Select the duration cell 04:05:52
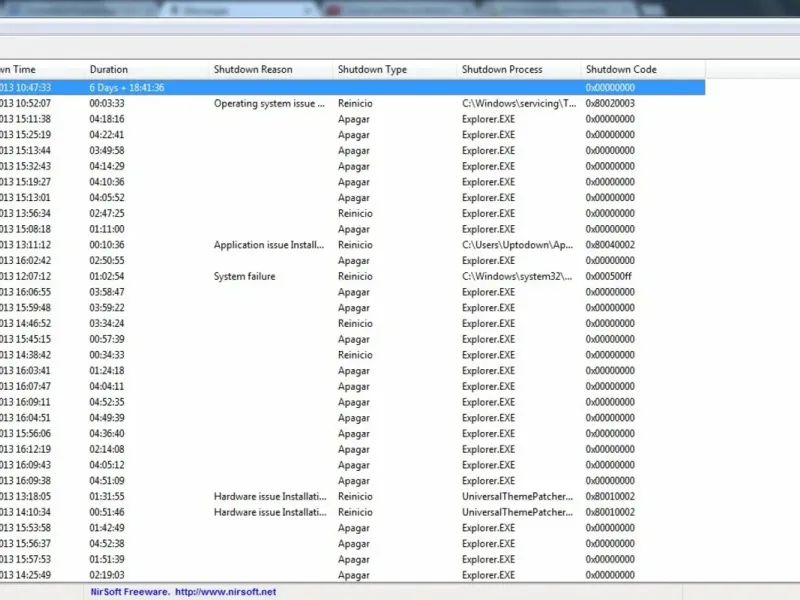The height and width of the screenshot is (600, 800). click(107, 198)
